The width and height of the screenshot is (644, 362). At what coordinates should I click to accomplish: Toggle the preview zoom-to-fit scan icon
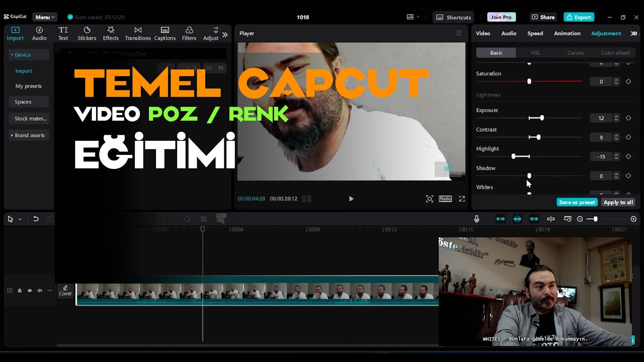(430, 199)
